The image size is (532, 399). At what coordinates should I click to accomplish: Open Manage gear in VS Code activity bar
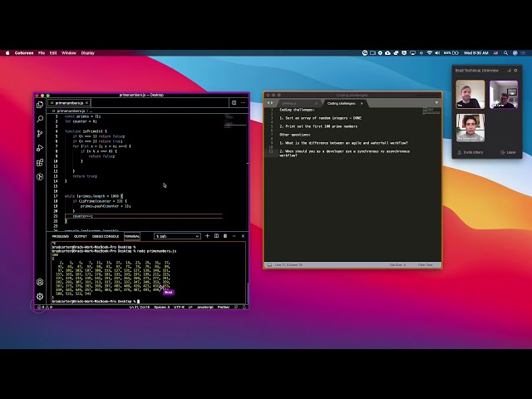(x=40, y=297)
